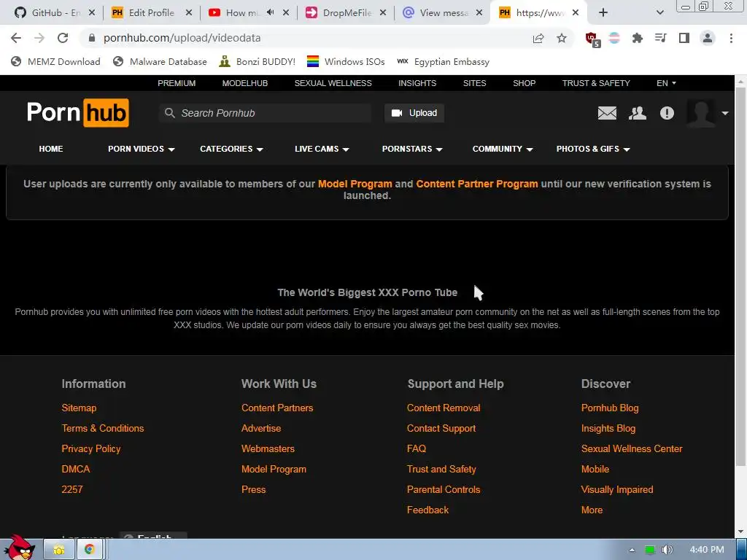Bookmark this page with star icon

[x=562, y=38]
